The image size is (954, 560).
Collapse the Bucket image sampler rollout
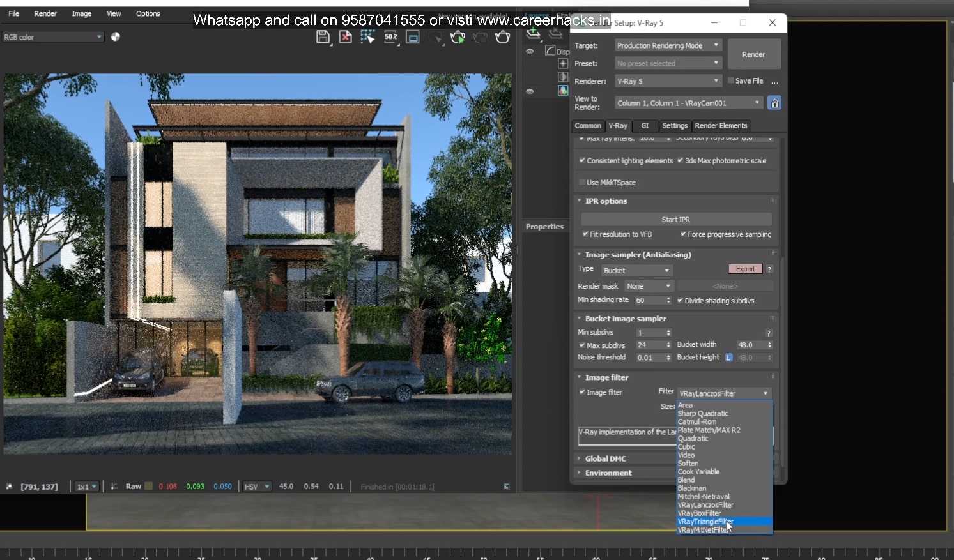(x=579, y=318)
